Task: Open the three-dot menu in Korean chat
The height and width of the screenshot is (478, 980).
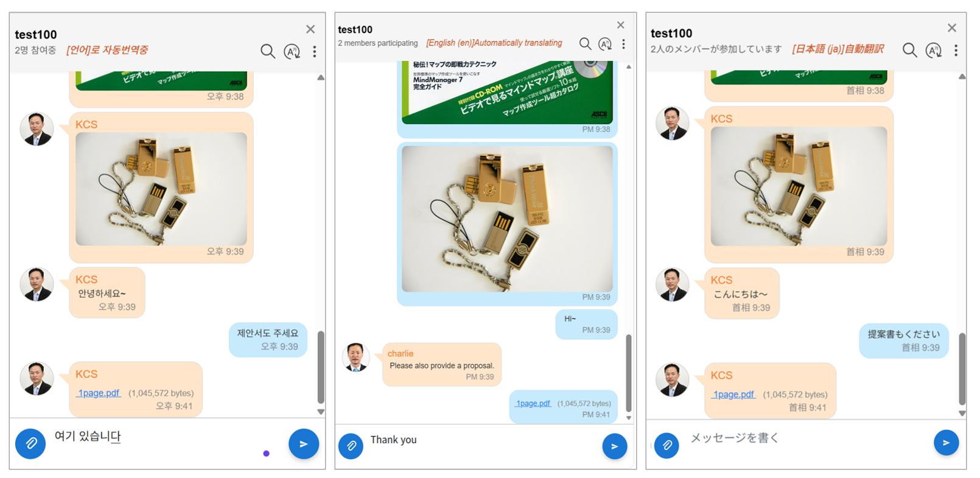Action: click(x=315, y=52)
